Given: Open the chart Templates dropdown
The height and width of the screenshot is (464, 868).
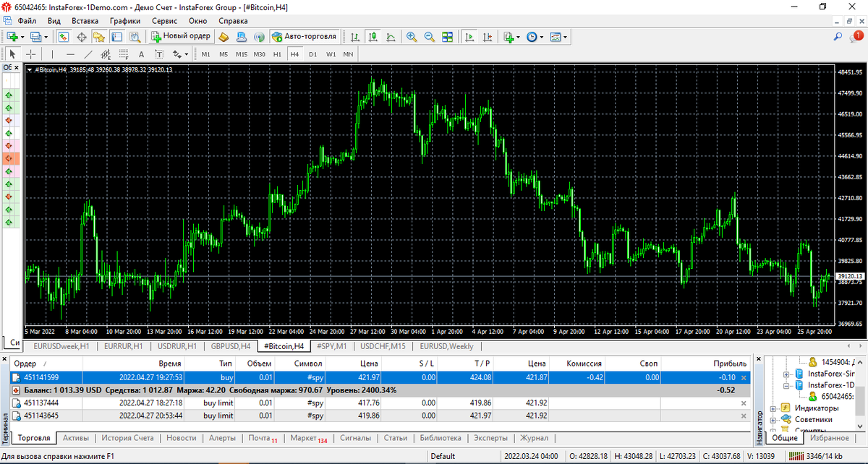Looking at the screenshot, I should [x=555, y=36].
